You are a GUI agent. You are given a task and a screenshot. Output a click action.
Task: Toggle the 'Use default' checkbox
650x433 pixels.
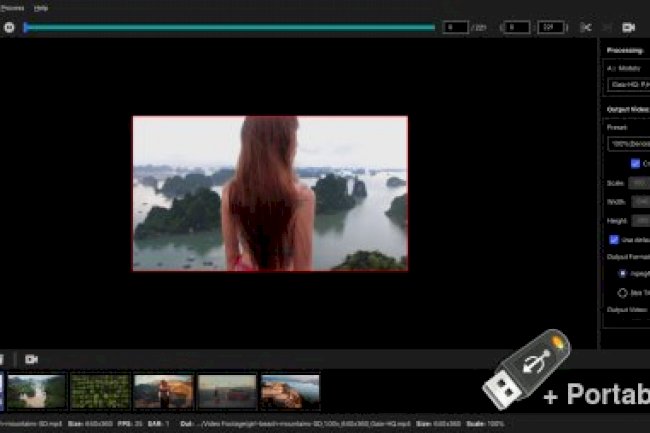pyautogui.click(x=614, y=239)
